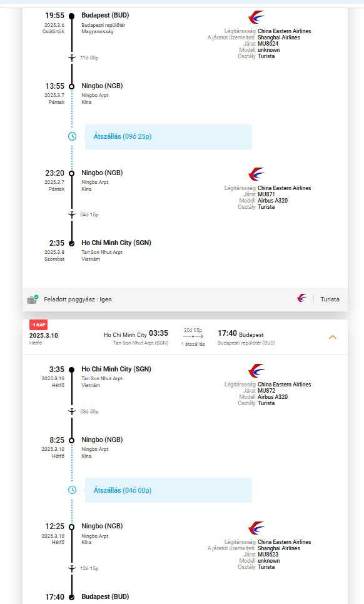Click the China Eastern logo beside flight MU871
The image size is (364, 604).
pos(256,174)
